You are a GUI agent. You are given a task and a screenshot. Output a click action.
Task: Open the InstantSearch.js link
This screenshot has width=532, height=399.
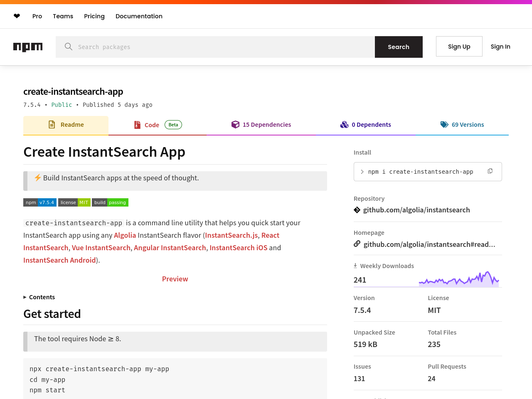point(231,235)
